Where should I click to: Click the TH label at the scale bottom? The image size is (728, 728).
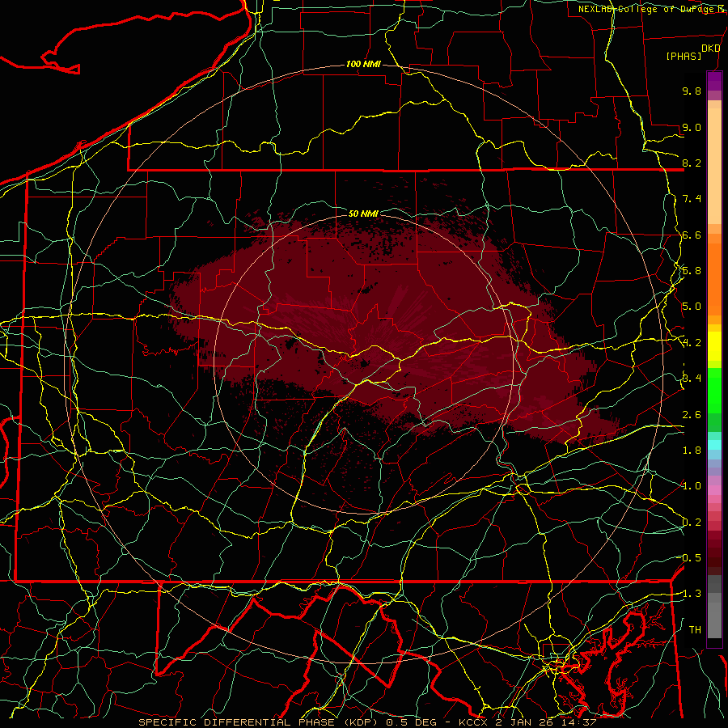(695, 629)
